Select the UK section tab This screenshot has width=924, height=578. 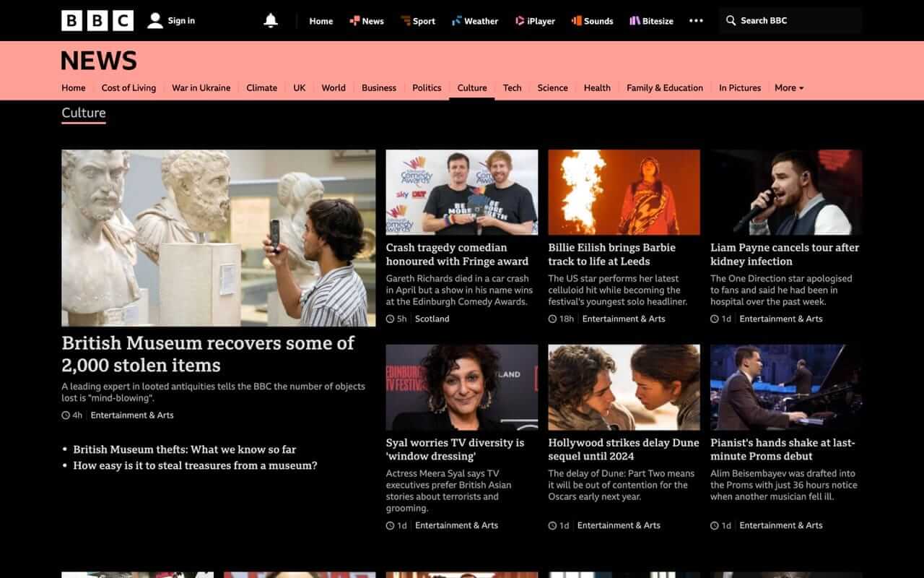point(300,87)
